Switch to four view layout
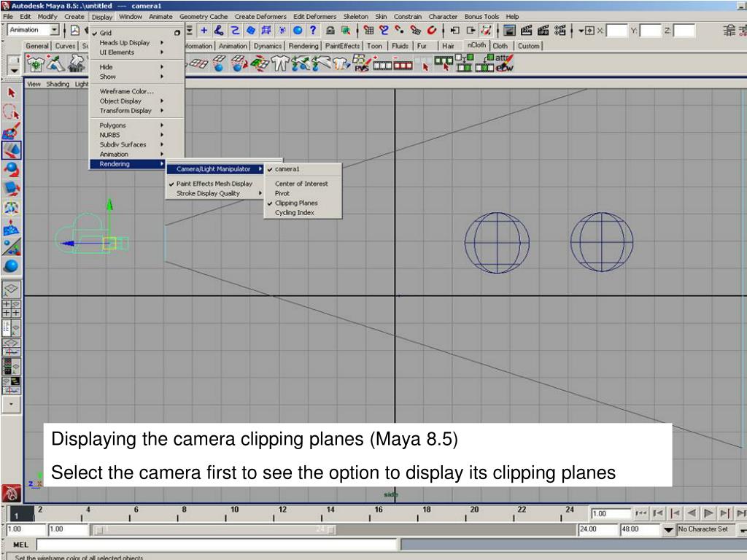Image resolution: width=747 pixels, height=560 pixels. point(12,308)
